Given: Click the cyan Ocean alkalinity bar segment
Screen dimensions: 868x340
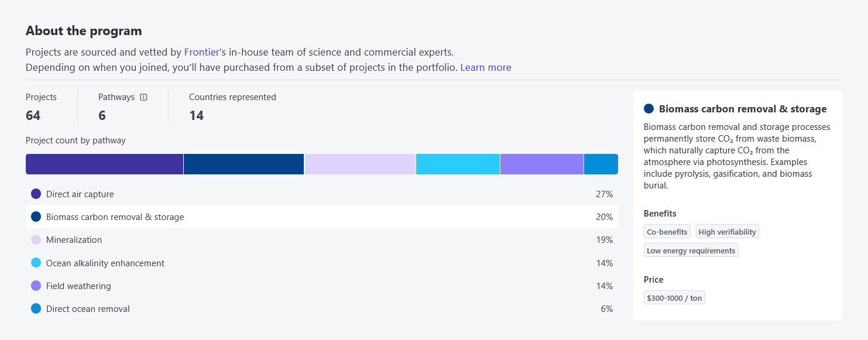Looking at the screenshot, I should coord(458,164).
